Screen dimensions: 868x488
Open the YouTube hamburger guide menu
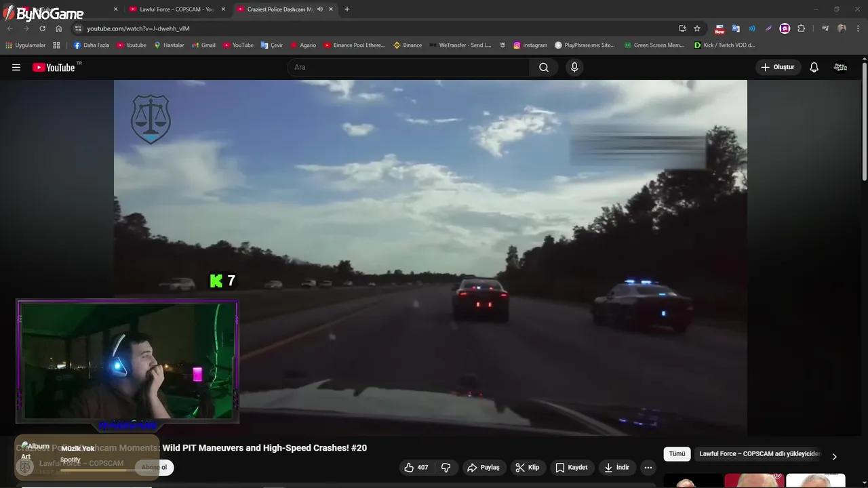point(16,67)
